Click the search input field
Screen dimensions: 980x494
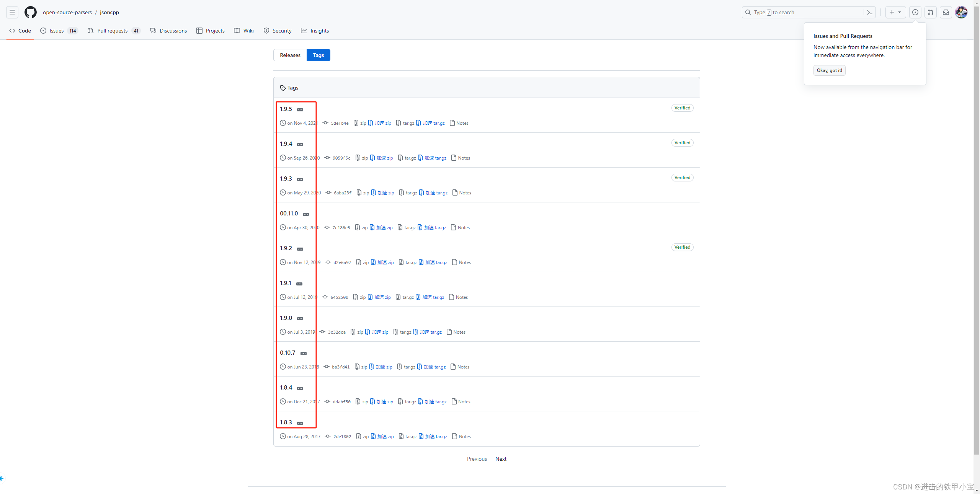click(804, 12)
